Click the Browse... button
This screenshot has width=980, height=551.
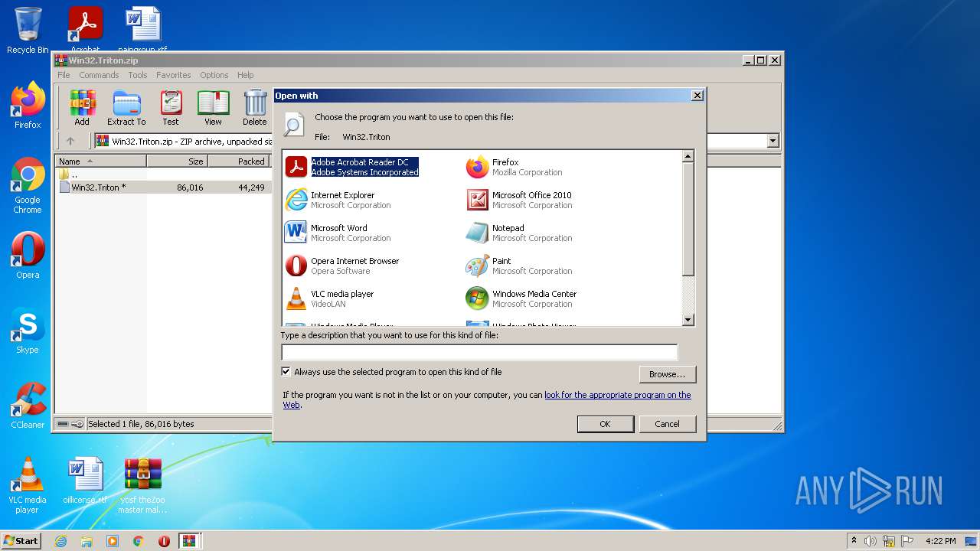(x=667, y=374)
